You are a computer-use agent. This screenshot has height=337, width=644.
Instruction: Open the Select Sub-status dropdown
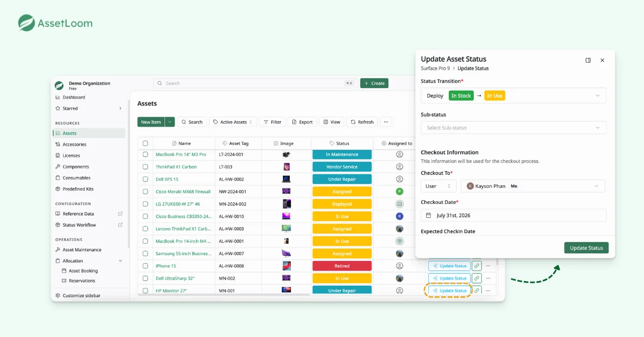click(514, 128)
